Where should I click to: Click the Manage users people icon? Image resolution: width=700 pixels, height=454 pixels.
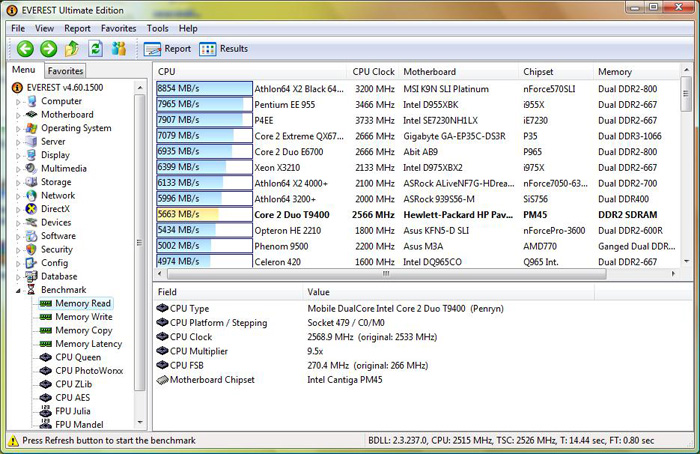click(x=119, y=49)
